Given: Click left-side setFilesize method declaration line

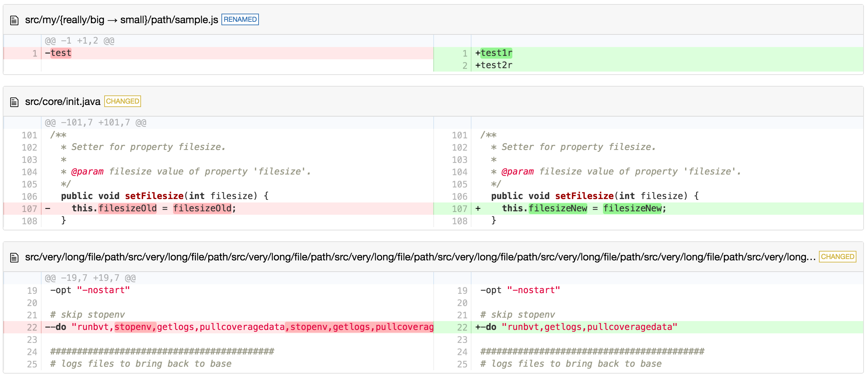Looking at the screenshot, I should click(165, 196).
